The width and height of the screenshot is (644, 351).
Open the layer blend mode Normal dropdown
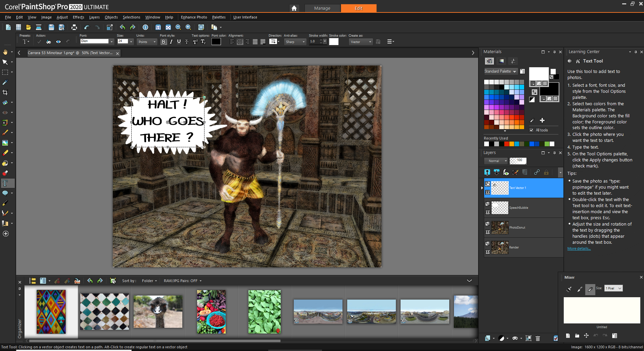(x=496, y=161)
